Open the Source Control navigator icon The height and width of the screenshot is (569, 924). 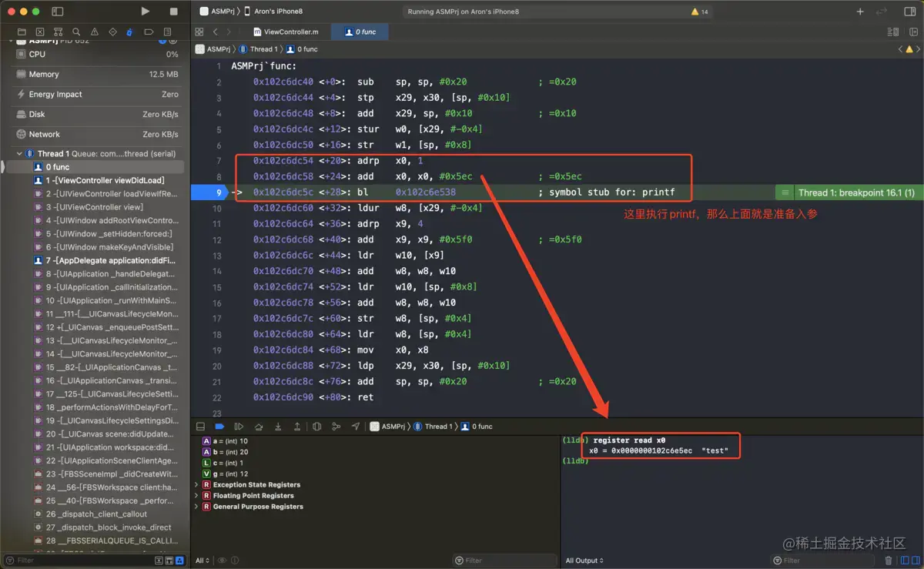tap(40, 32)
